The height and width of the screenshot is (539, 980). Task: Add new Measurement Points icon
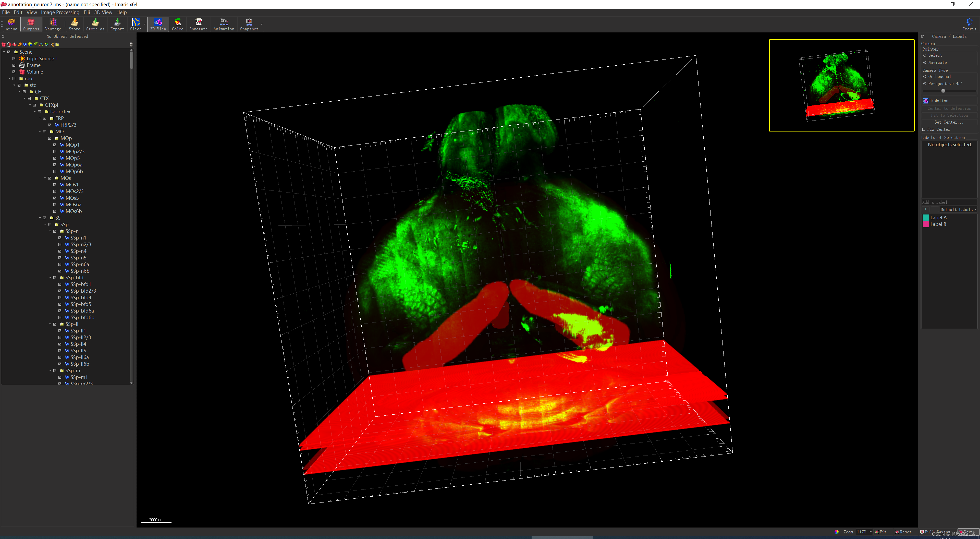coord(46,44)
